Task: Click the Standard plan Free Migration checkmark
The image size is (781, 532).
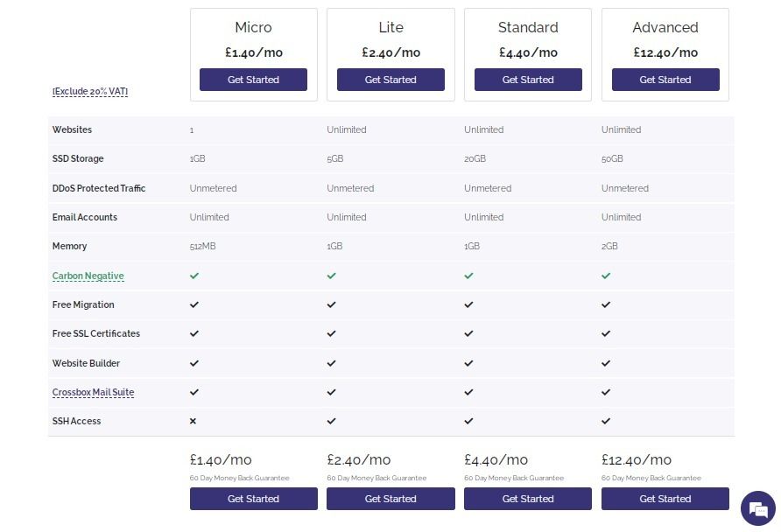Action: tap(468, 304)
